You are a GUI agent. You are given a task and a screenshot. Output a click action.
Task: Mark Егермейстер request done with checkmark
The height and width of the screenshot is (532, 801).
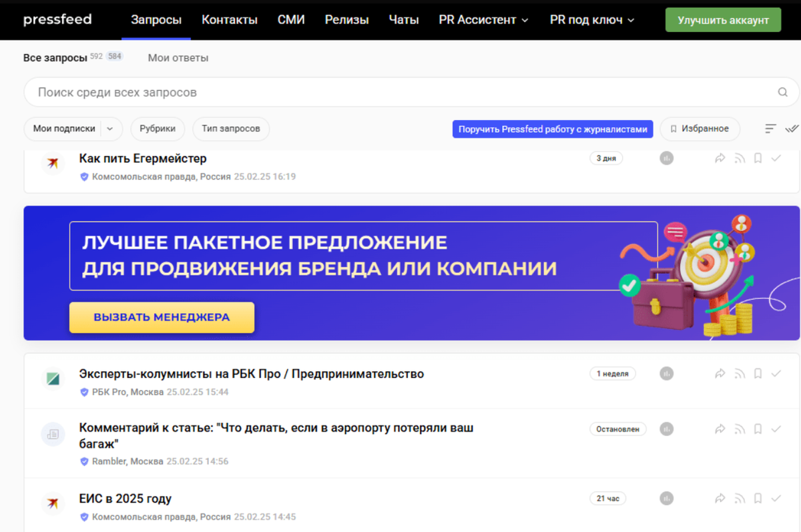(x=776, y=158)
